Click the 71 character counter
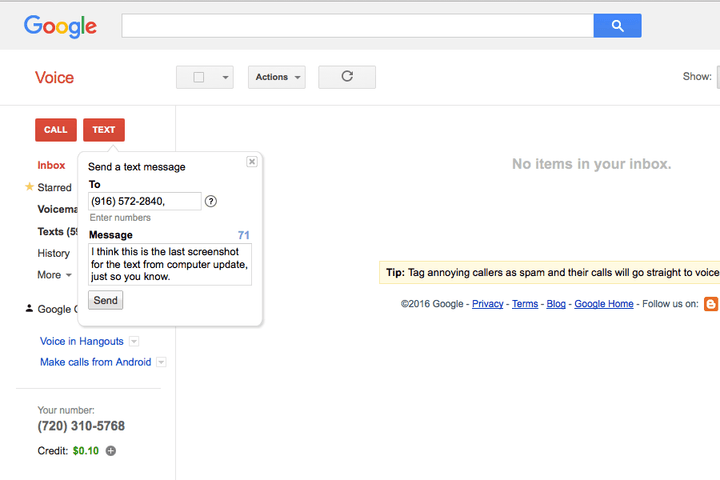This screenshot has height=480, width=720. [x=244, y=235]
